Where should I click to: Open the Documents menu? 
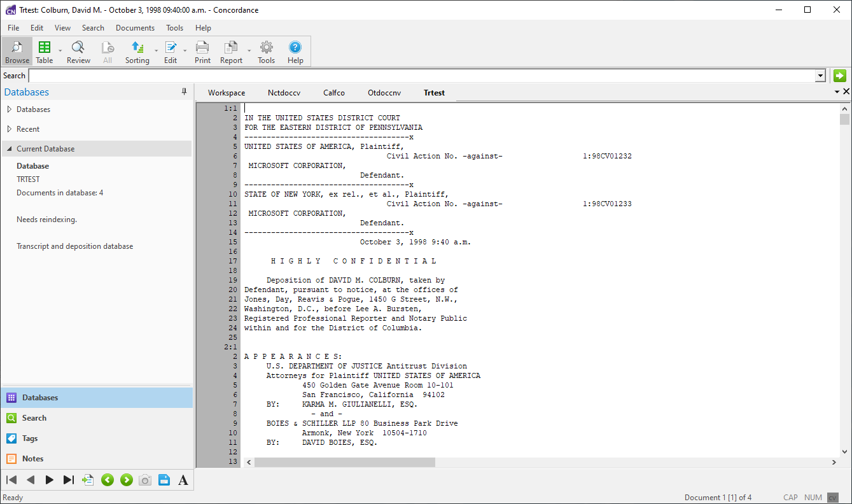[135, 28]
